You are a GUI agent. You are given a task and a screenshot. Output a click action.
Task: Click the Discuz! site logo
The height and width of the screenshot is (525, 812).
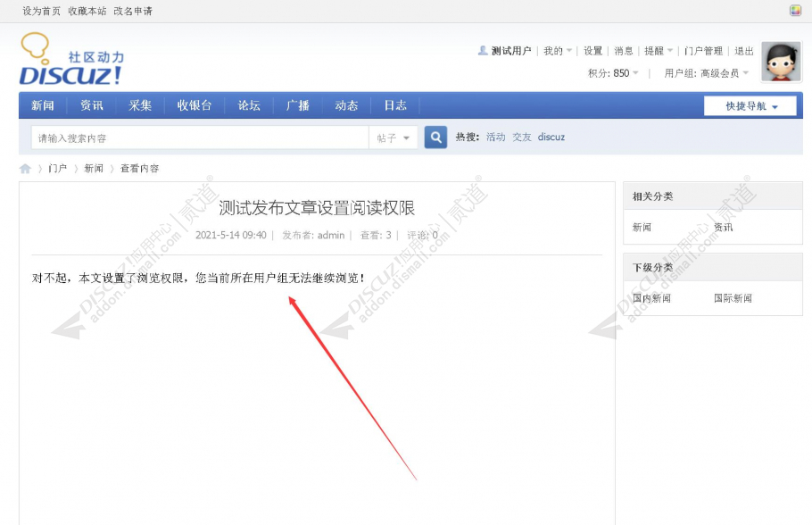click(72, 59)
